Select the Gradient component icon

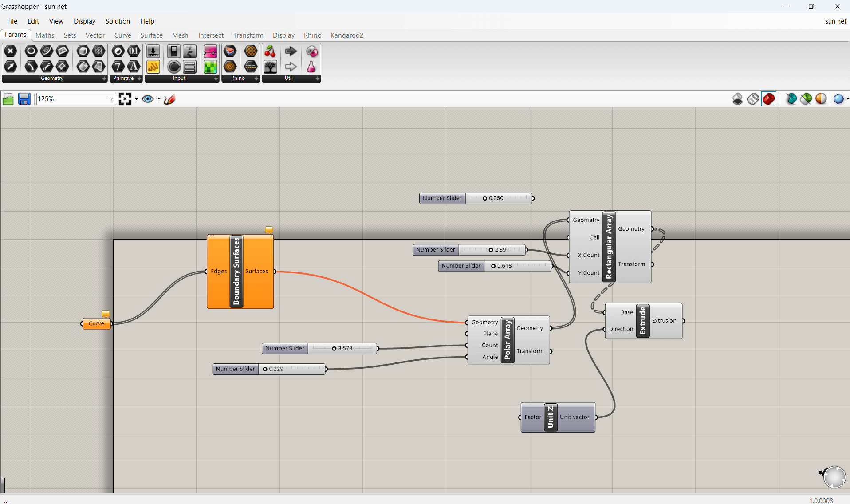pos(210,51)
